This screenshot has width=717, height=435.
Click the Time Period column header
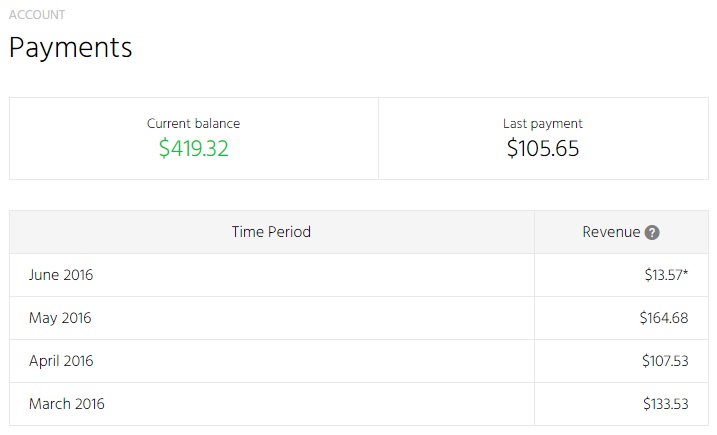click(x=271, y=232)
